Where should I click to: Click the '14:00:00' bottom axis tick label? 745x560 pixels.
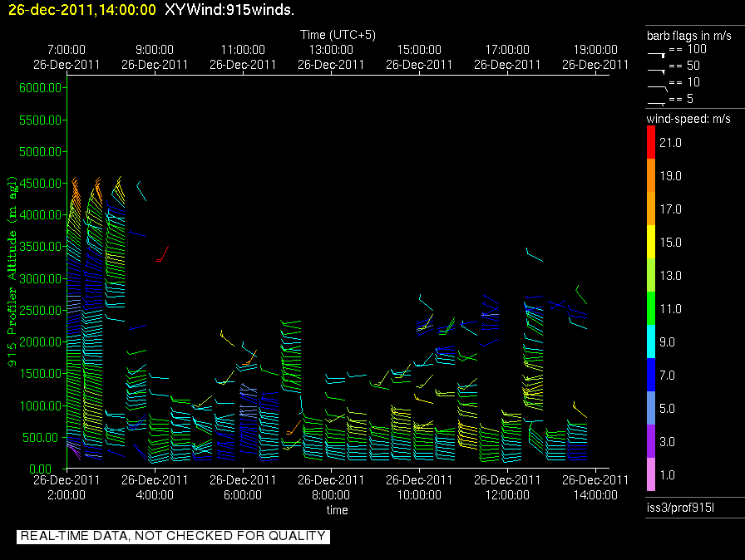click(595, 495)
